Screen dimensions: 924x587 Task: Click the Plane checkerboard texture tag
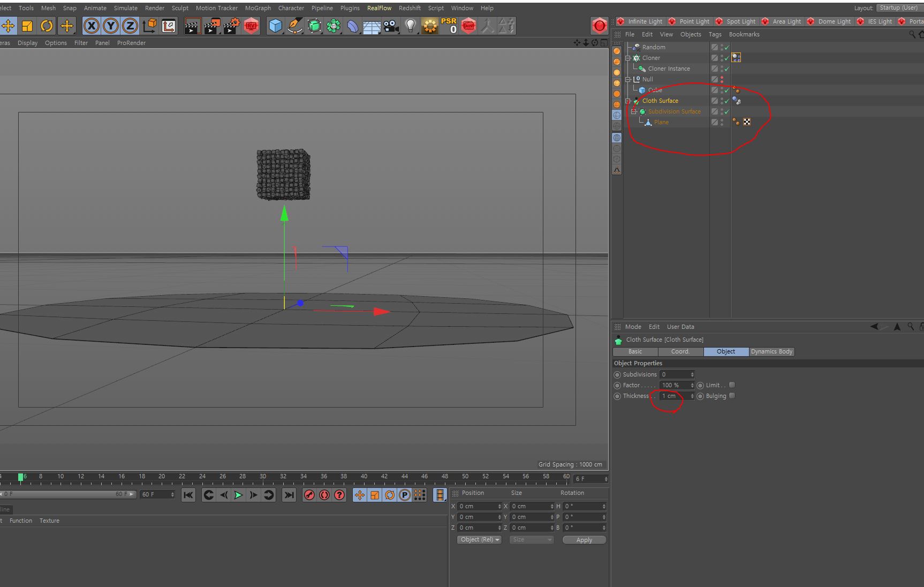[x=747, y=122]
